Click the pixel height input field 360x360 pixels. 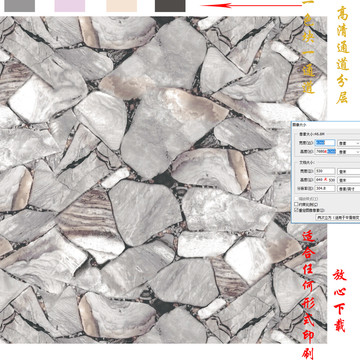tap(325, 151)
